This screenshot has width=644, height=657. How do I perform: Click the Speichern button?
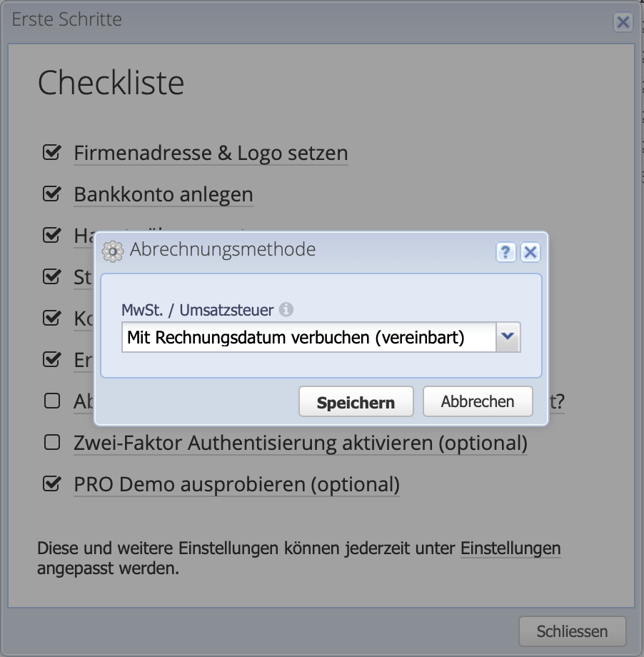(356, 401)
